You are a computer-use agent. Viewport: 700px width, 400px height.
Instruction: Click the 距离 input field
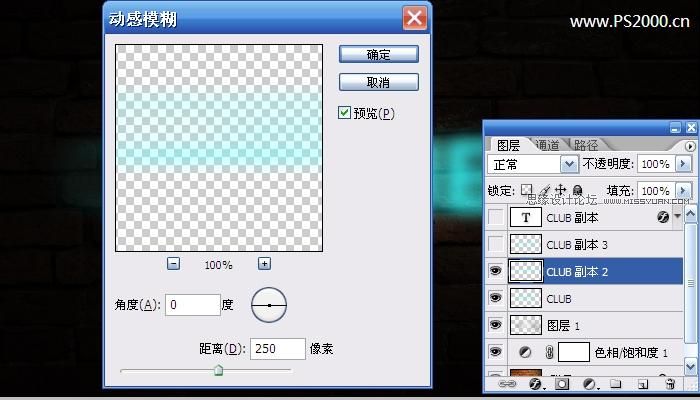[278, 349]
